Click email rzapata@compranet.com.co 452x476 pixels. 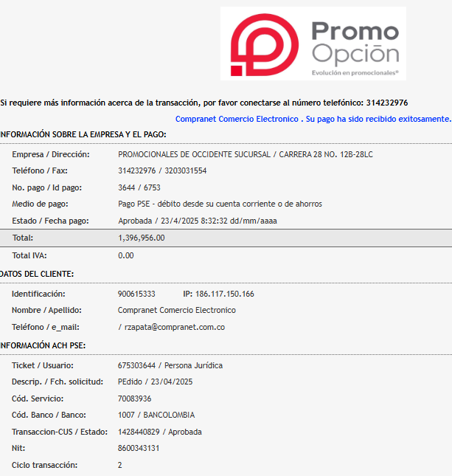coord(175,327)
